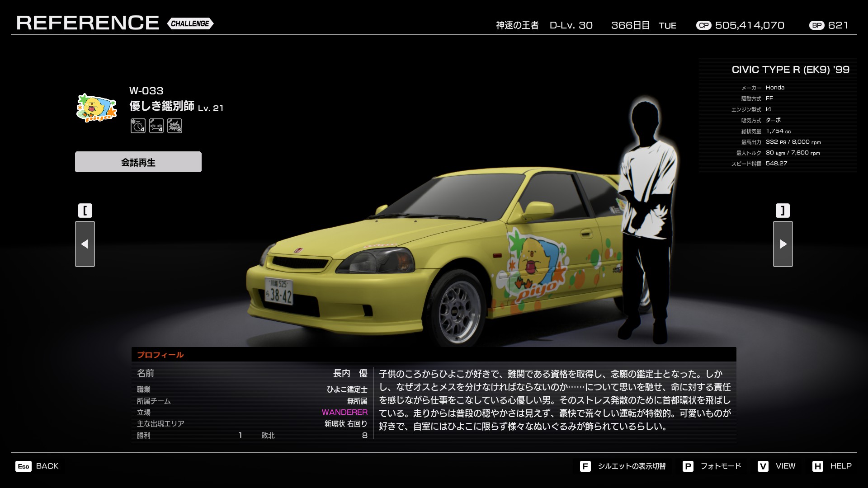Go to previous rival with left arrow
This screenshot has width=868, height=488.
pos(85,244)
